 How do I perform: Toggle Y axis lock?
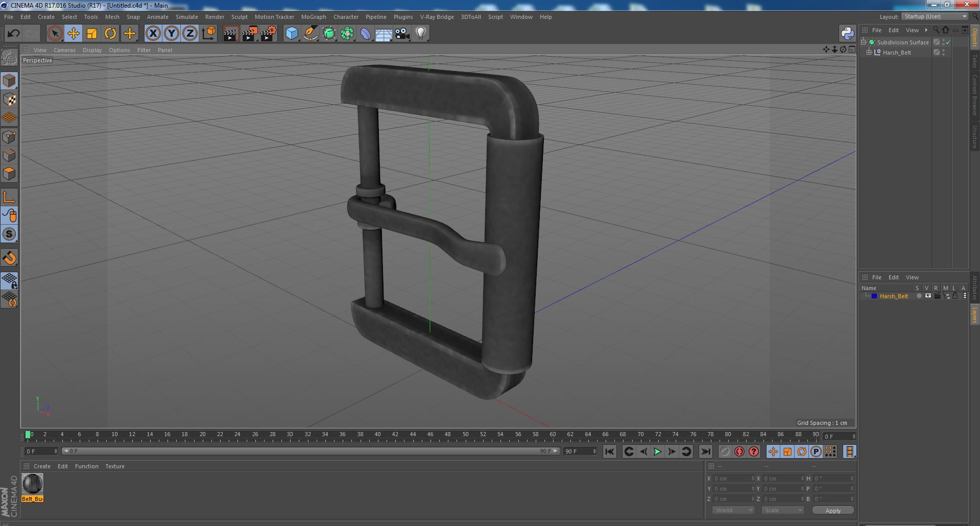(x=172, y=34)
